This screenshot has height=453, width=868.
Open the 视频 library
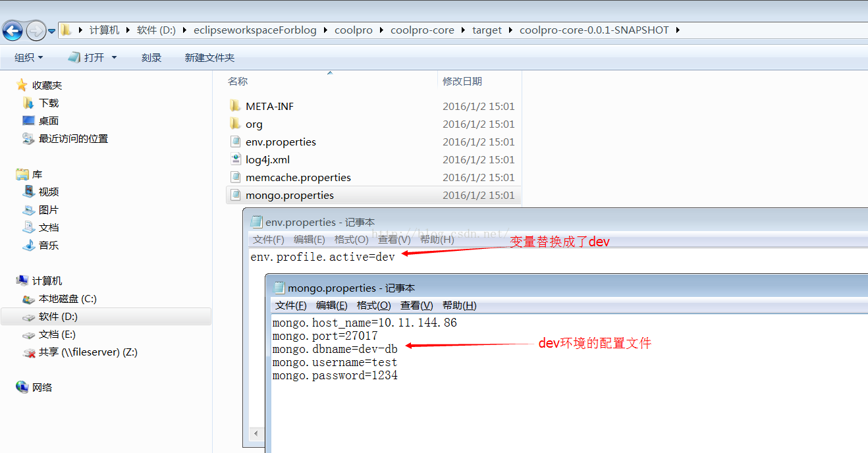pyautogui.click(x=49, y=192)
